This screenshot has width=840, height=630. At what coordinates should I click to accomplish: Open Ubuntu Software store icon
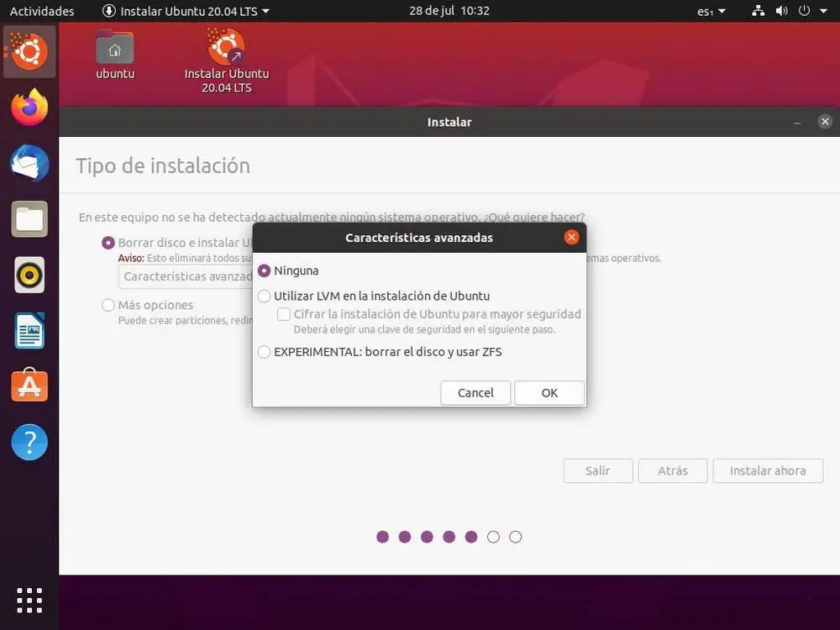29,386
